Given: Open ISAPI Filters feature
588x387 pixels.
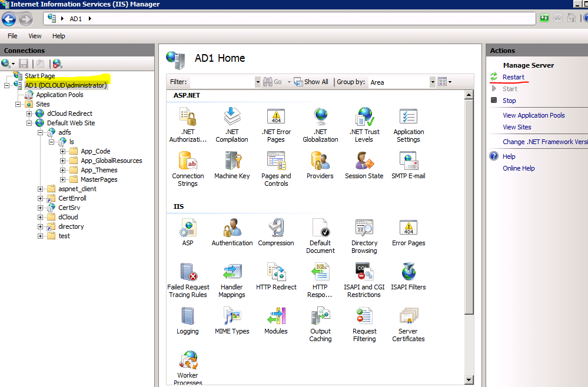Looking at the screenshot, I should (x=408, y=276).
